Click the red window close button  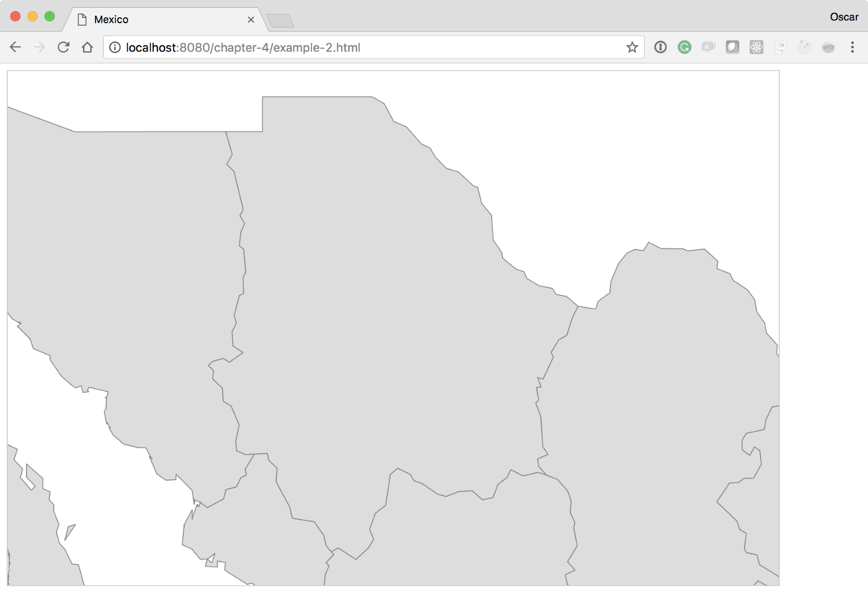[x=15, y=16]
